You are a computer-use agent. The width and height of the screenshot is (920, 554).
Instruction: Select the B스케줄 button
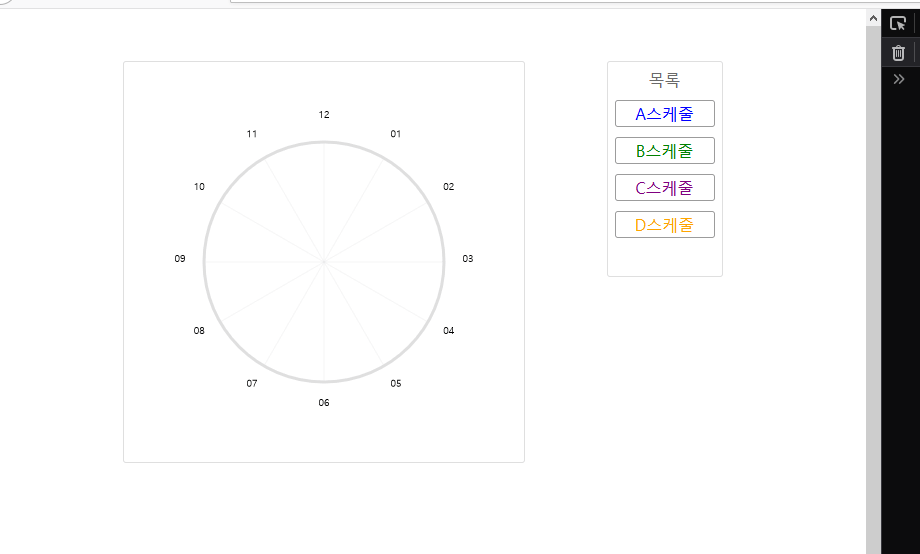tap(665, 150)
